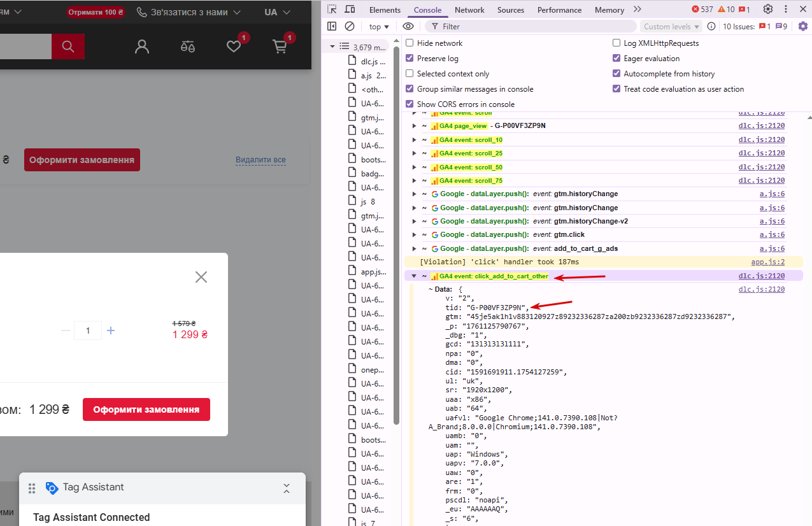This screenshot has height=526, width=812.
Task: Enable Log XMLHttpRequests checkbox
Action: coord(616,43)
